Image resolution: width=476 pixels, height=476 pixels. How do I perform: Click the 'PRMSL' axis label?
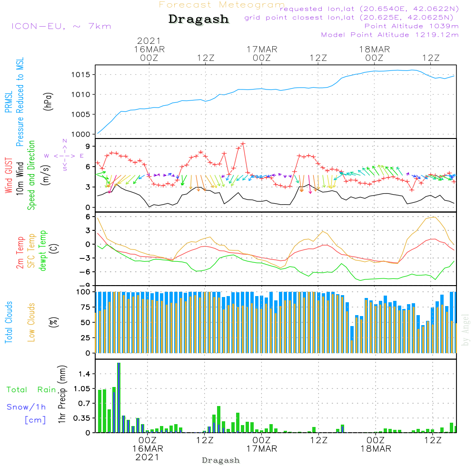9,102
